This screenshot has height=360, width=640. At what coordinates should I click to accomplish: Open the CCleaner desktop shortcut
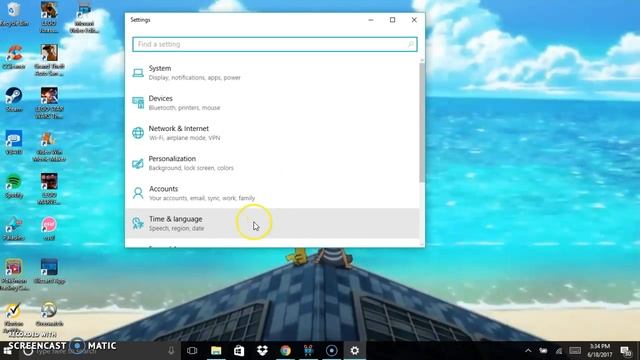(14, 57)
